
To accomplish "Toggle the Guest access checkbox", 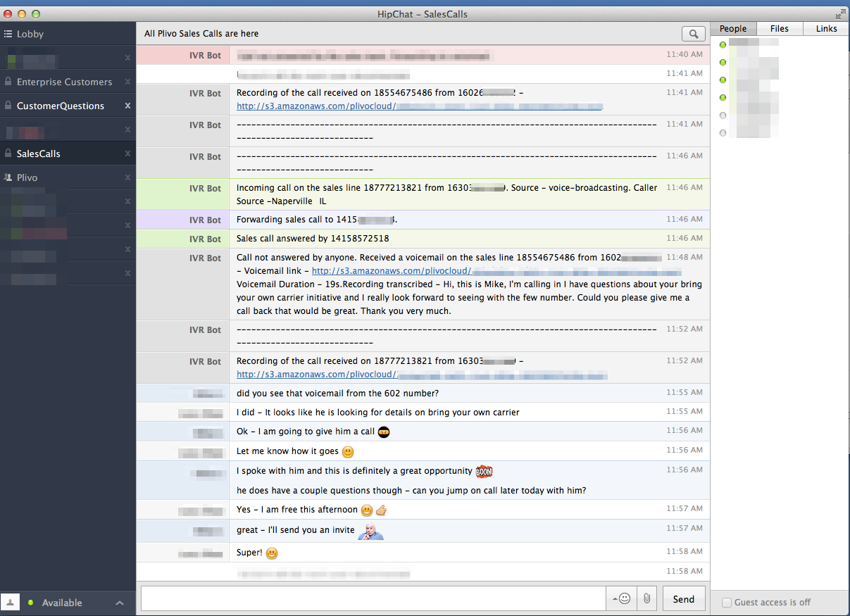I will click(x=727, y=603).
